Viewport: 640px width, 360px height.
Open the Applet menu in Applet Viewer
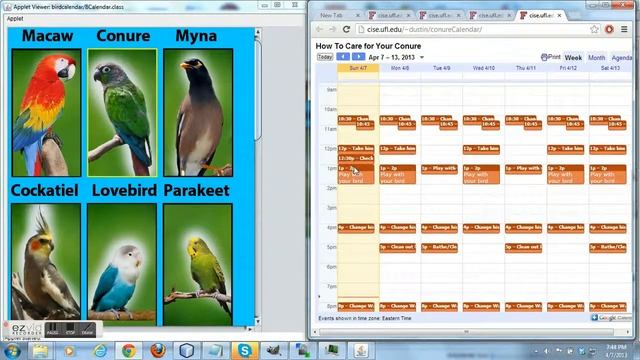pyautogui.click(x=15, y=18)
